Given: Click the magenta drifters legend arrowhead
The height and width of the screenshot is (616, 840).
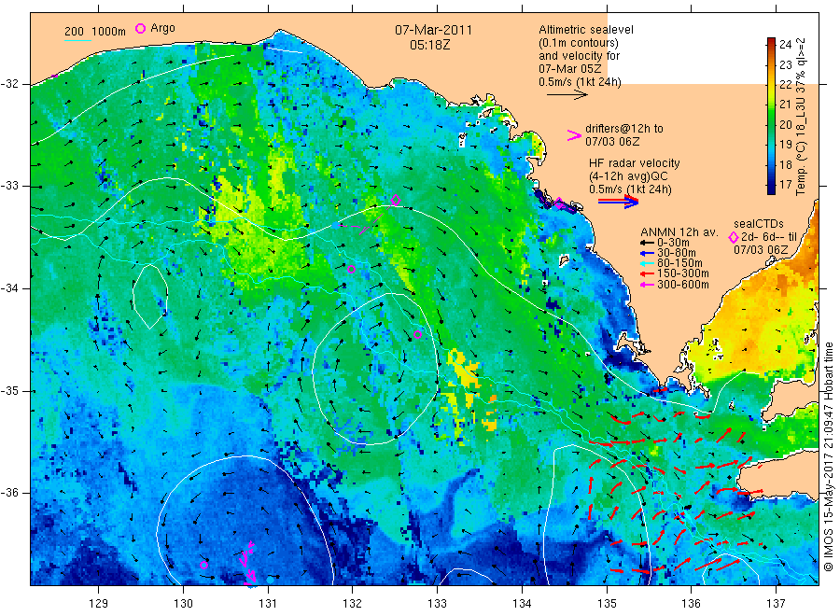Looking at the screenshot, I should pyautogui.click(x=574, y=135).
